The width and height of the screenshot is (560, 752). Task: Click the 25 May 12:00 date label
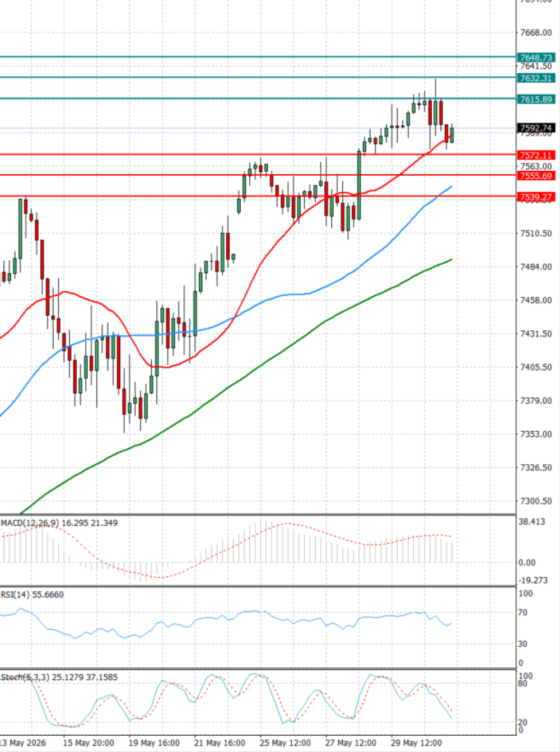[x=285, y=743]
